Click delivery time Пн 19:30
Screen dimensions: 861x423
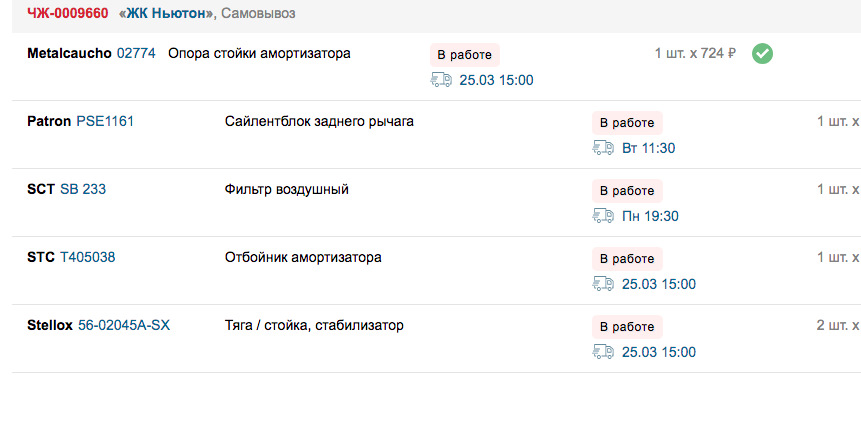650,216
